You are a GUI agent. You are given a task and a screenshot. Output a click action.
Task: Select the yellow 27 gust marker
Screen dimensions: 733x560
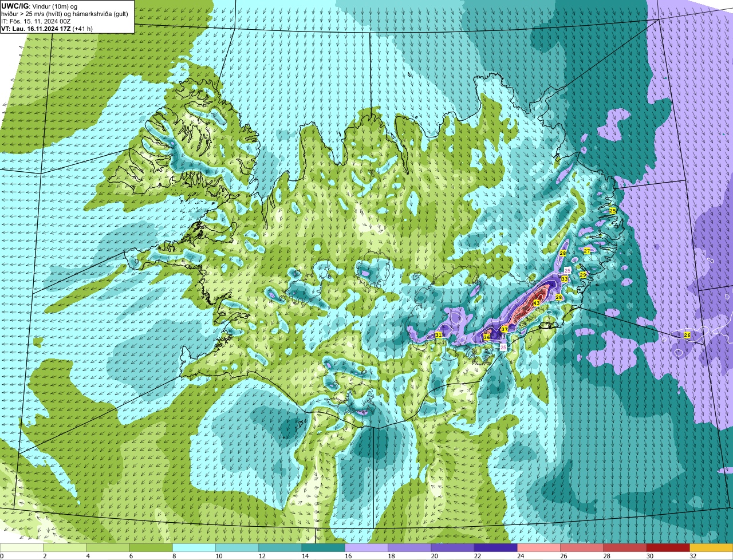[x=587, y=251]
